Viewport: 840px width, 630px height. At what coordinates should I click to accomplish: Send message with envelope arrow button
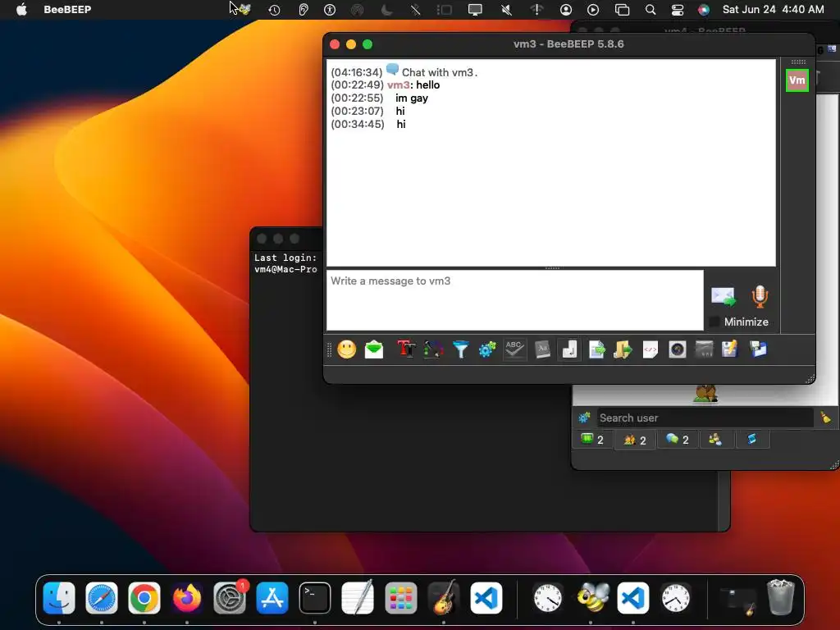pyautogui.click(x=724, y=297)
